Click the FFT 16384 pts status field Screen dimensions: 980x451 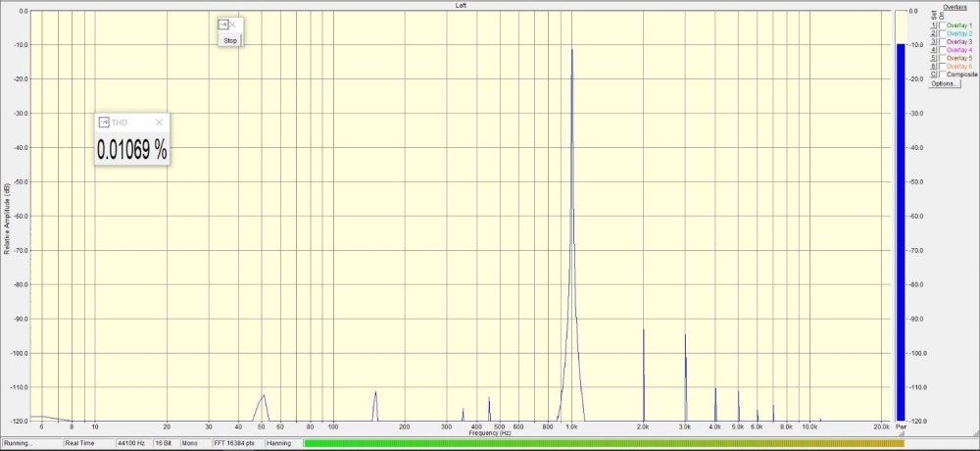click(234, 443)
